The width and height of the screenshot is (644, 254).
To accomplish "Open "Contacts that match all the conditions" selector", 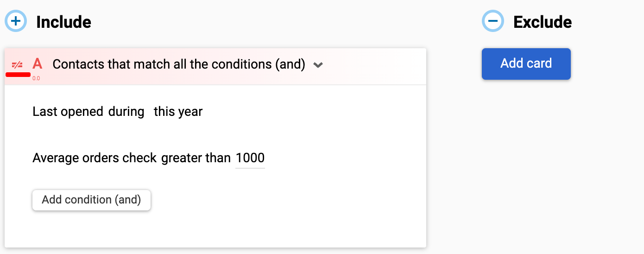I will [x=179, y=64].
